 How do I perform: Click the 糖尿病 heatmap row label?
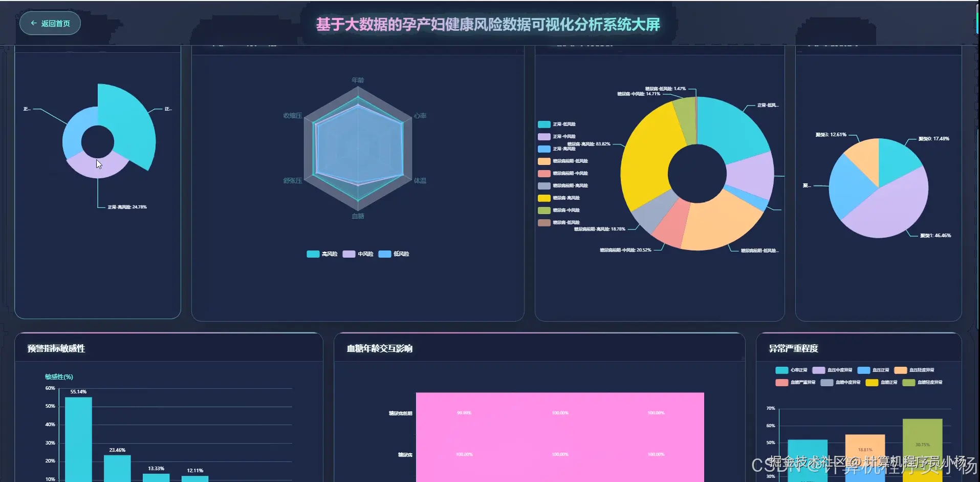[405, 455]
